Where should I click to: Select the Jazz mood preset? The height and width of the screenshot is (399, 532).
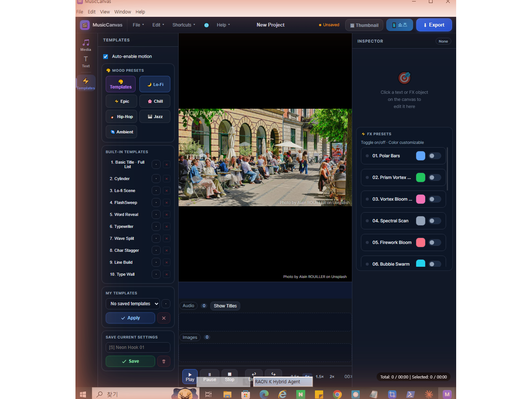coord(155,117)
